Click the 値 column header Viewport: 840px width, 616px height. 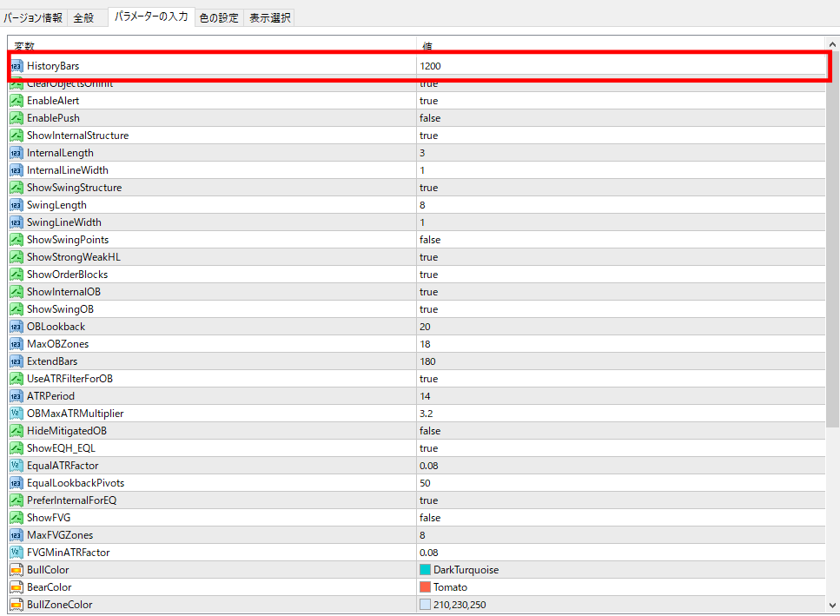tap(427, 45)
